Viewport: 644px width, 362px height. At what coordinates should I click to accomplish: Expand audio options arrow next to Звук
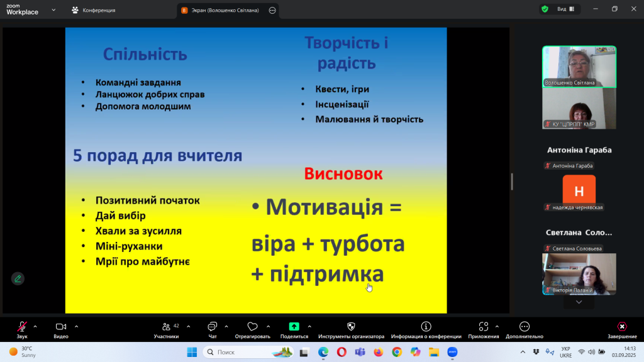click(35, 326)
